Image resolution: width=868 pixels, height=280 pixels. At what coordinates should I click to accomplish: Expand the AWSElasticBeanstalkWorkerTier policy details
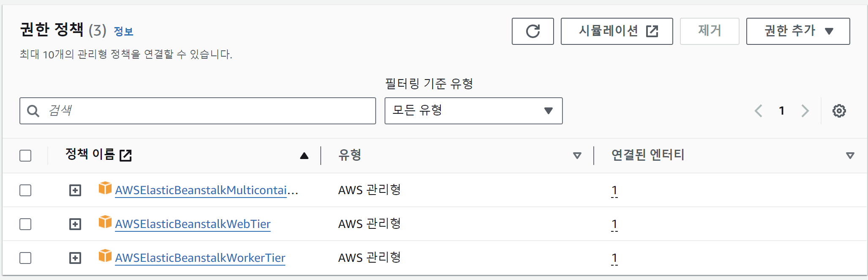75,258
